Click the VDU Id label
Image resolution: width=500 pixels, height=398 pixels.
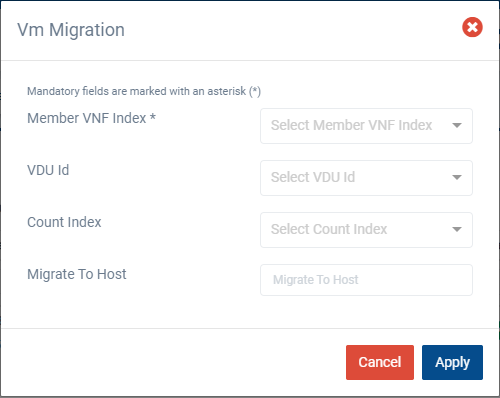pos(48,170)
